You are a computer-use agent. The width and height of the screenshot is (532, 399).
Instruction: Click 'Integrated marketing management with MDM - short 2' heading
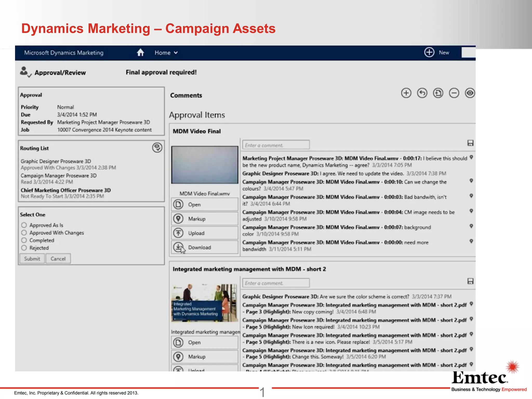pos(249,269)
